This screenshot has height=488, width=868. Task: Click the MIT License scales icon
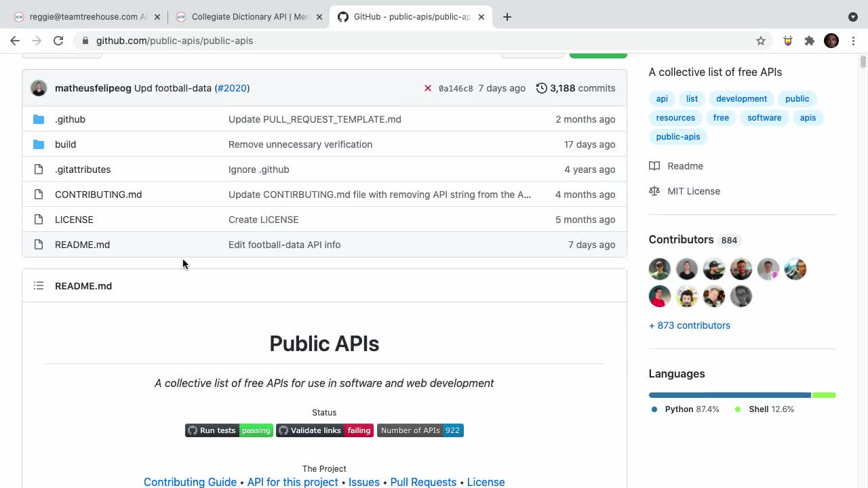654,191
